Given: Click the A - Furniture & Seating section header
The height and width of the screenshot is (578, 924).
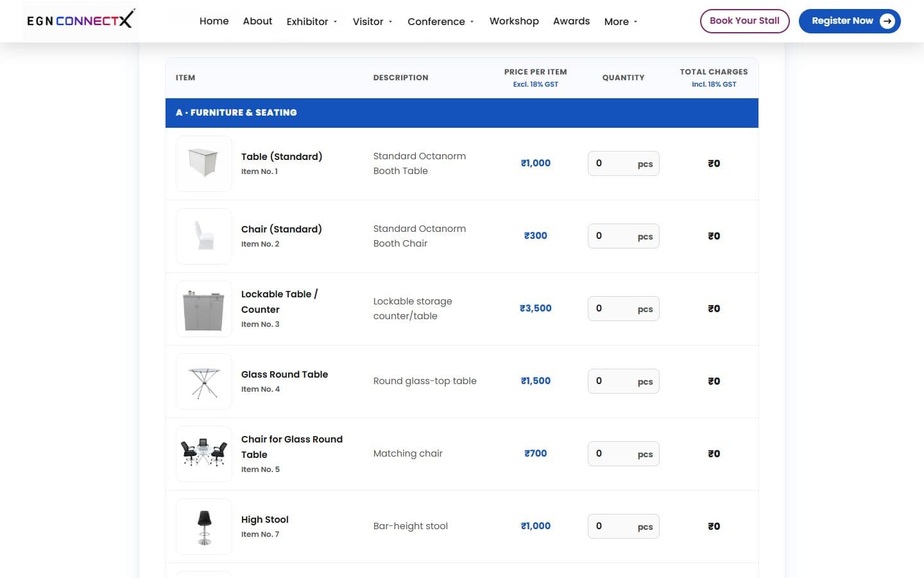Looking at the screenshot, I should click(462, 113).
